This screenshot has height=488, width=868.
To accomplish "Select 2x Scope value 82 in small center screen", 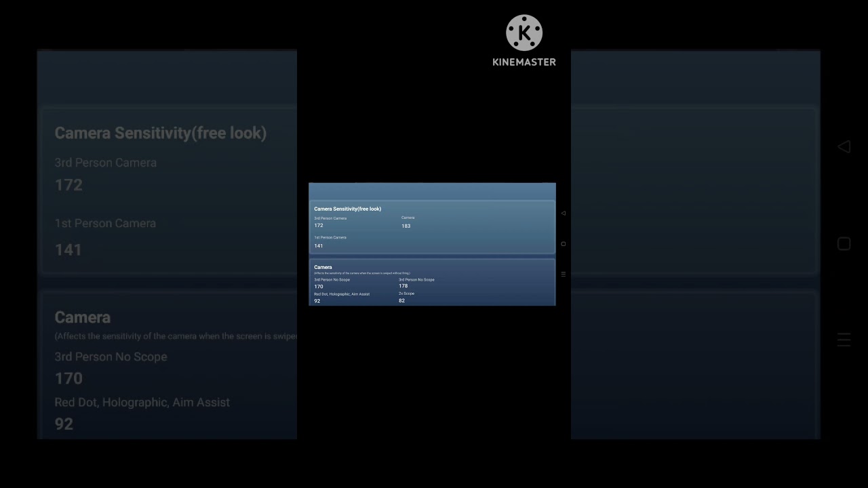I will coord(401,301).
